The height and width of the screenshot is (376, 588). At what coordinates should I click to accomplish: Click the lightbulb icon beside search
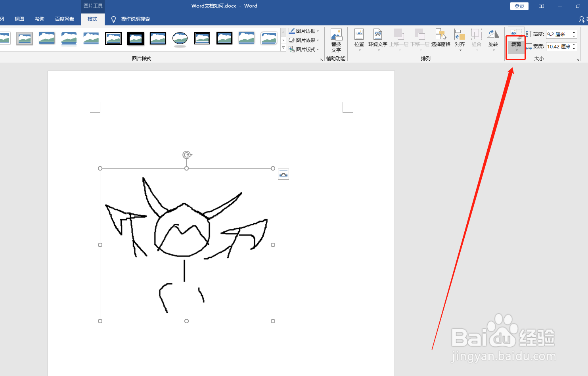[x=114, y=19]
